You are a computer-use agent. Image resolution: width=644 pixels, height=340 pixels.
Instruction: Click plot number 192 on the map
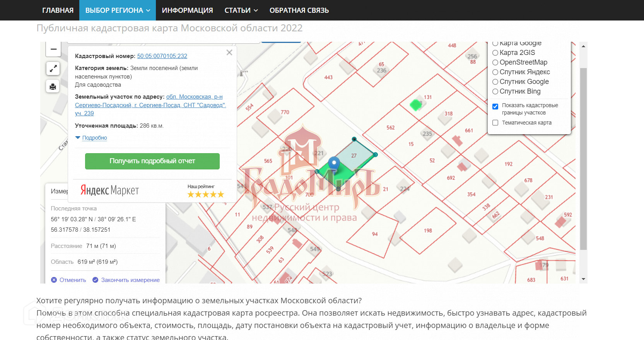click(x=509, y=164)
